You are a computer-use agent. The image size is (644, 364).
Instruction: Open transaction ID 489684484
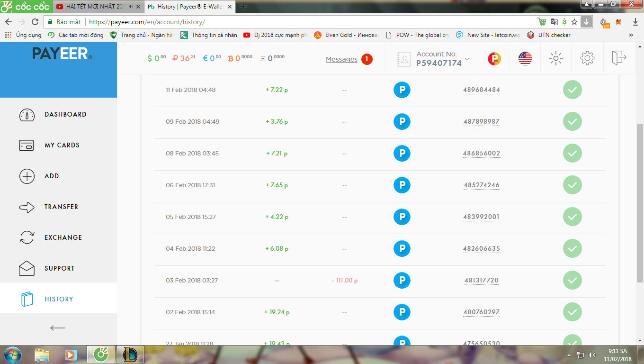tap(482, 90)
